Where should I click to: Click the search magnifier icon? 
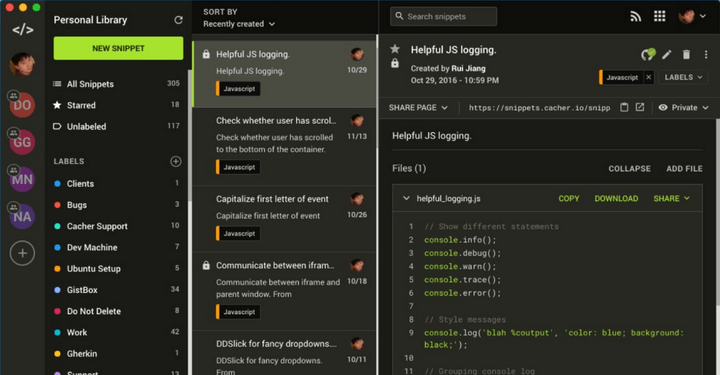click(399, 16)
